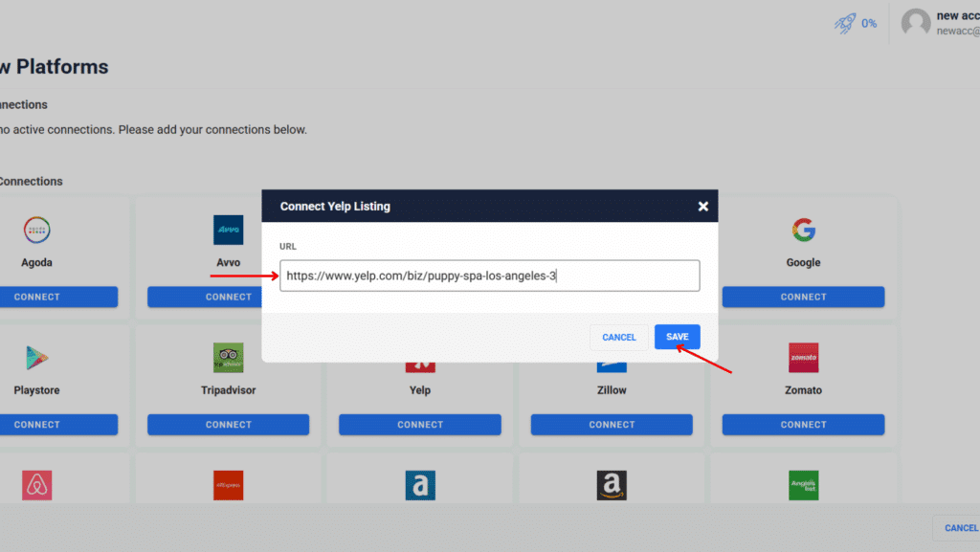Click the Google card name label

pyautogui.click(x=803, y=262)
